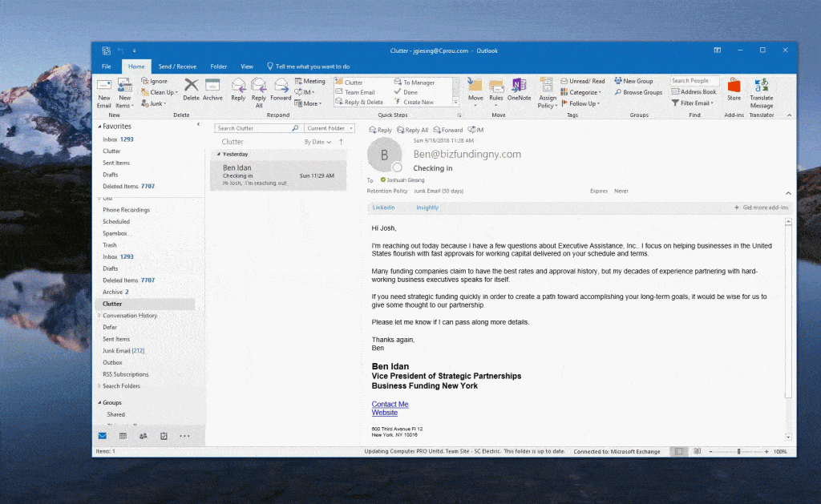
Task: Expand the Conversation History folder
Action: [99, 316]
